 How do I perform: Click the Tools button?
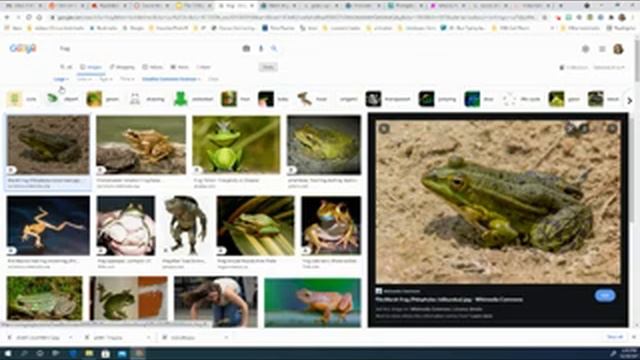268,67
